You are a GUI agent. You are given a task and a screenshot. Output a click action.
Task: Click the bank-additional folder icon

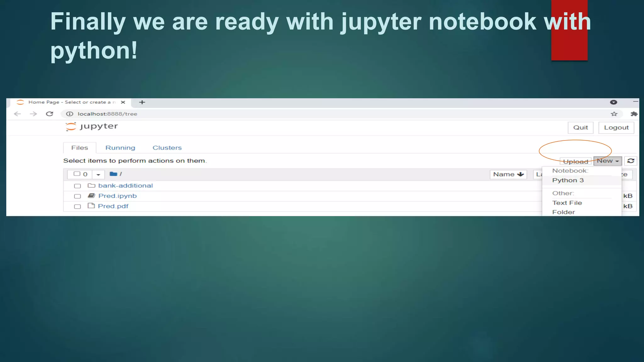(91, 185)
